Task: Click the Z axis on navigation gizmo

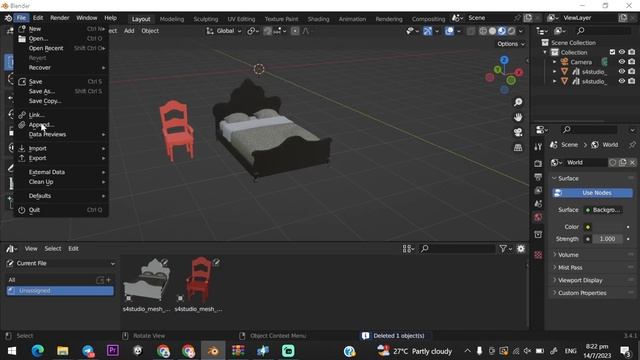Action: pyautogui.click(x=504, y=60)
